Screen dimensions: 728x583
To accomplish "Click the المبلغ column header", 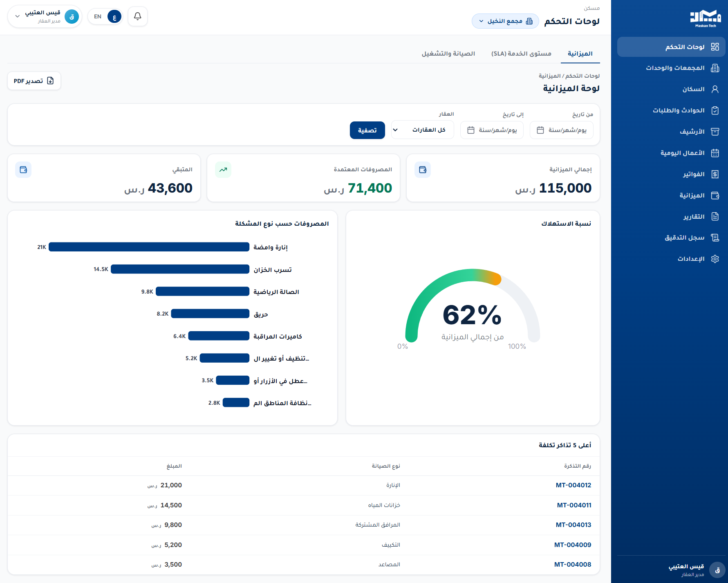I will pyautogui.click(x=174, y=466).
